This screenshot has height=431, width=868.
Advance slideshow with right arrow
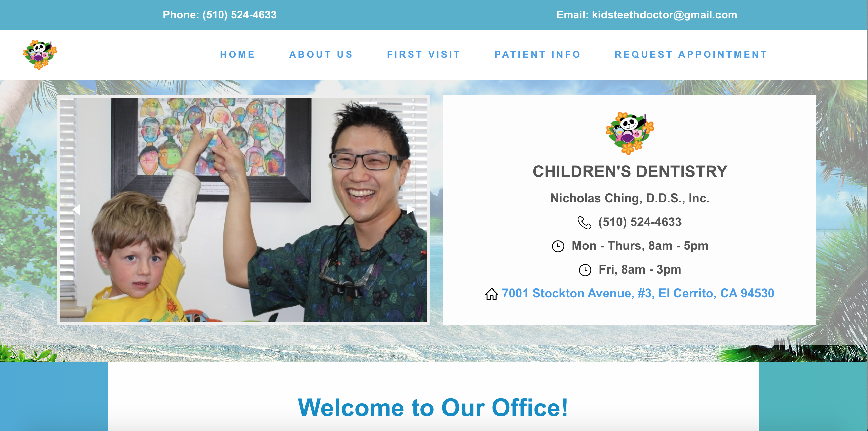(411, 210)
